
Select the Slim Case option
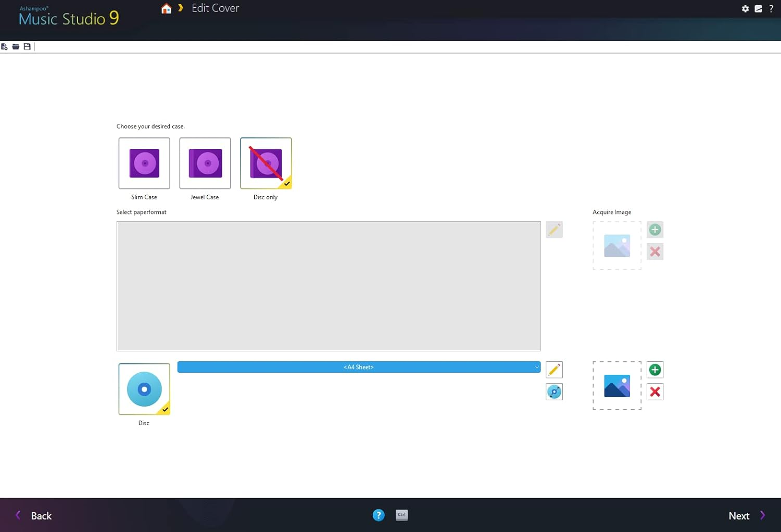tap(144, 163)
